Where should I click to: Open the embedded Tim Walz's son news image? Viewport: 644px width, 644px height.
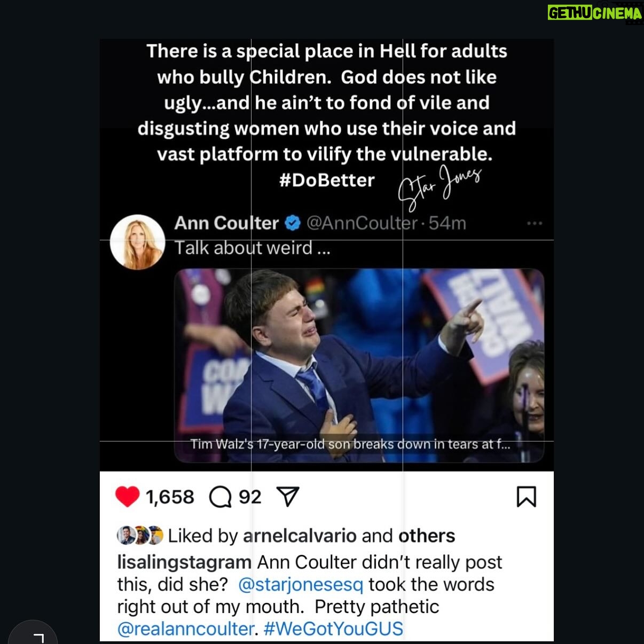[359, 365]
